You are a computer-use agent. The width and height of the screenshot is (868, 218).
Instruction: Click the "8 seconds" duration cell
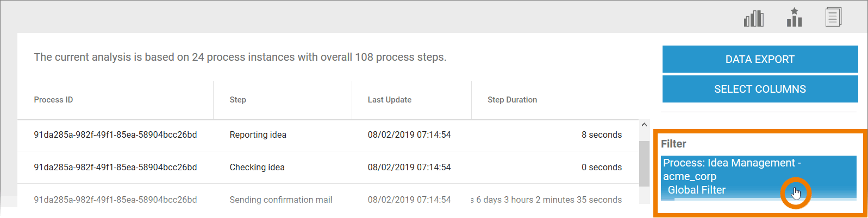pyautogui.click(x=601, y=135)
